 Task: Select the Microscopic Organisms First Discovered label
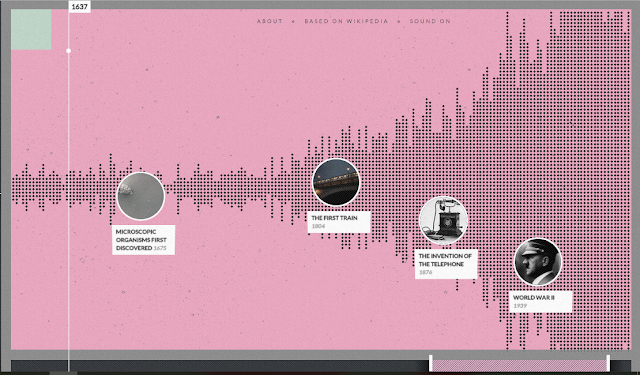pos(144,240)
